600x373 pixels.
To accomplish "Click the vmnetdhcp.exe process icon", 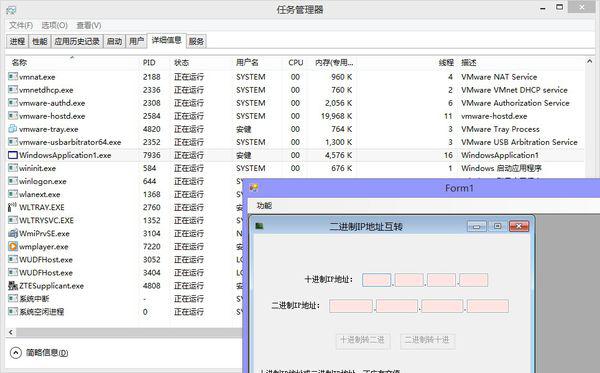I will tap(13, 90).
